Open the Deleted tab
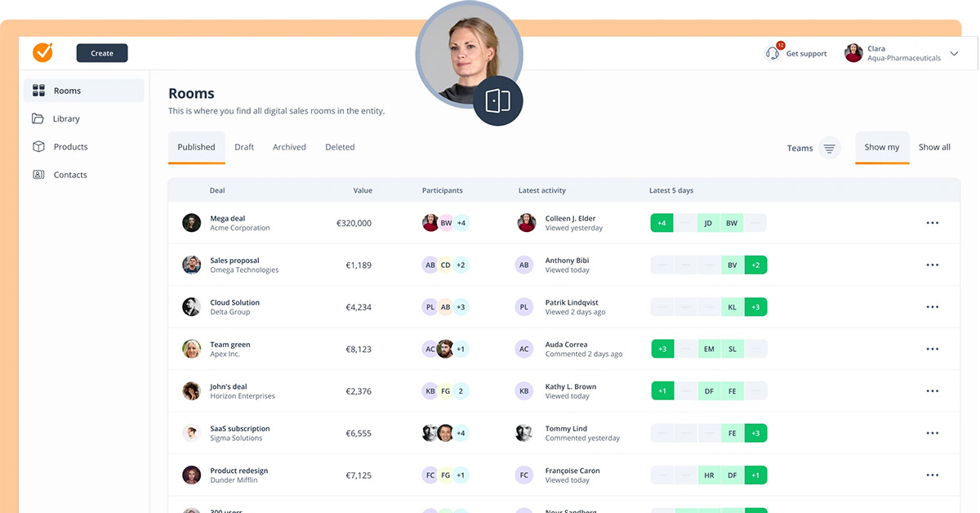The image size is (980, 513). (340, 147)
